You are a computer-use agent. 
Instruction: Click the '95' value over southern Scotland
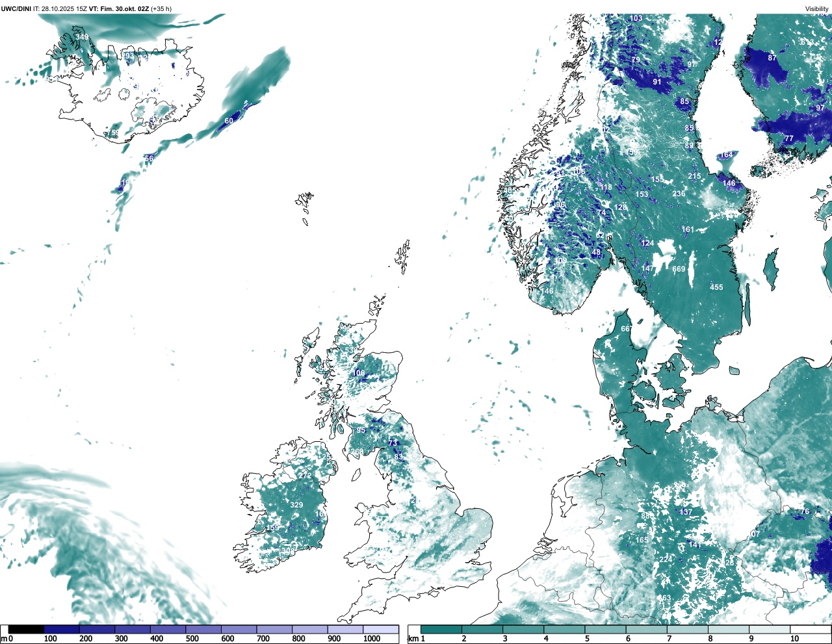[361, 430]
